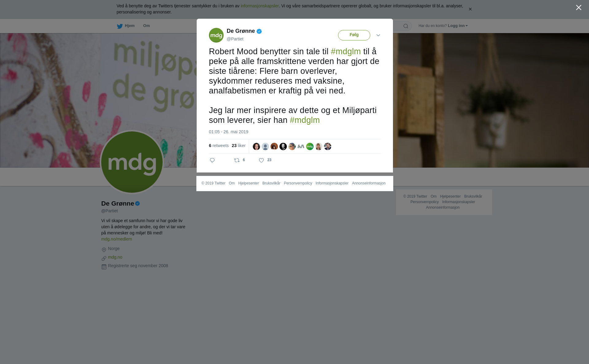Close the tweet overlay with the X

579,8
